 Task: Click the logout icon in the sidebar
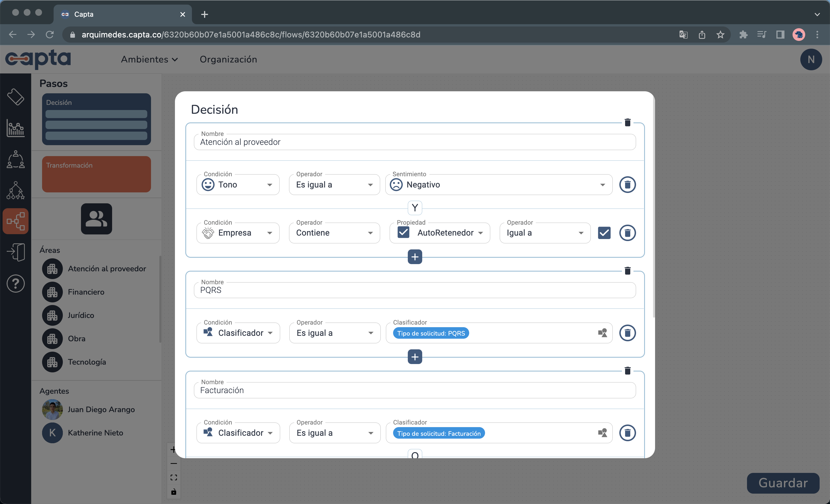click(x=16, y=252)
